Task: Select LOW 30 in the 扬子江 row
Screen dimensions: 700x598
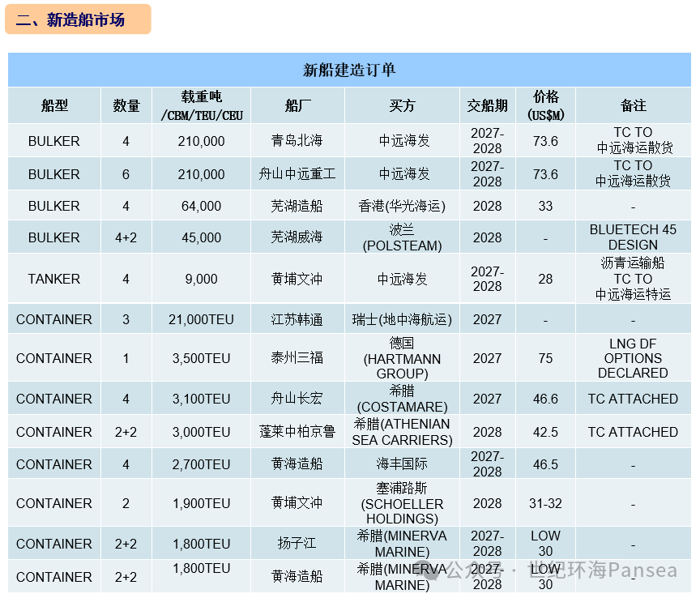Action: pos(545,544)
